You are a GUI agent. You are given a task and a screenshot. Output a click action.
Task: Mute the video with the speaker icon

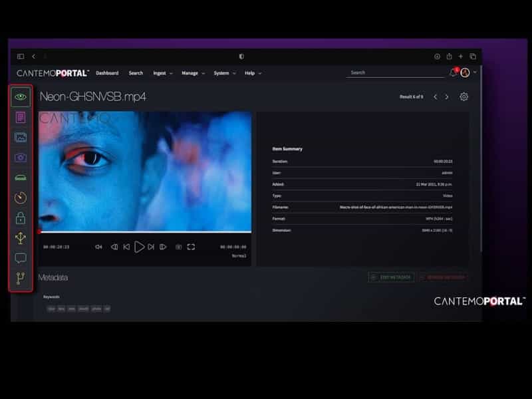pos(98,247)
